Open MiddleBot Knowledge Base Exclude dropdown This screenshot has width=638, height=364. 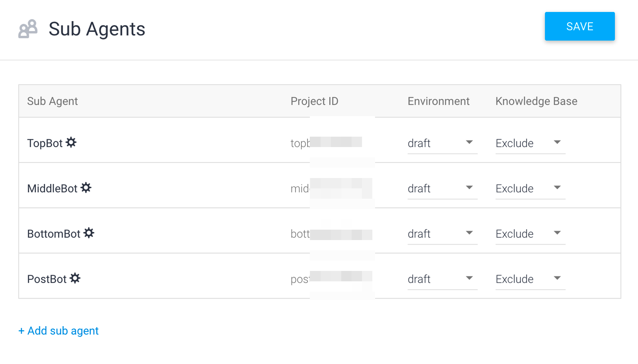tap(530, 188)
